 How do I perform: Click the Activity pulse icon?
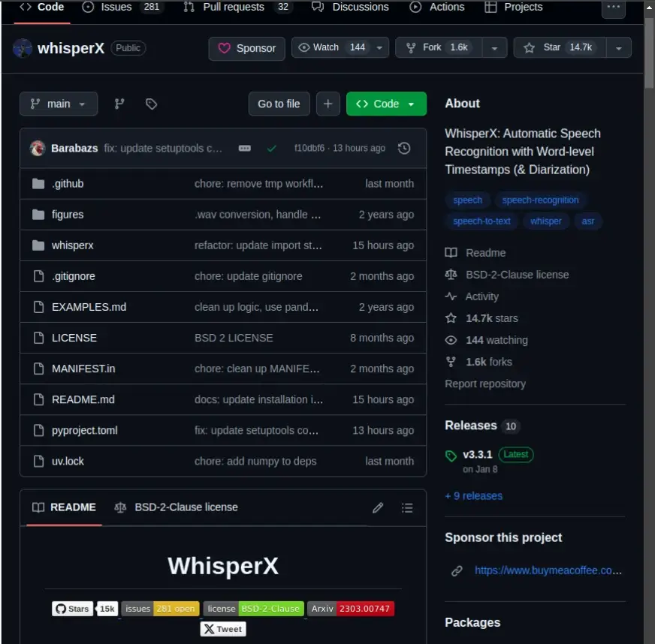click(x=451, y=296)
